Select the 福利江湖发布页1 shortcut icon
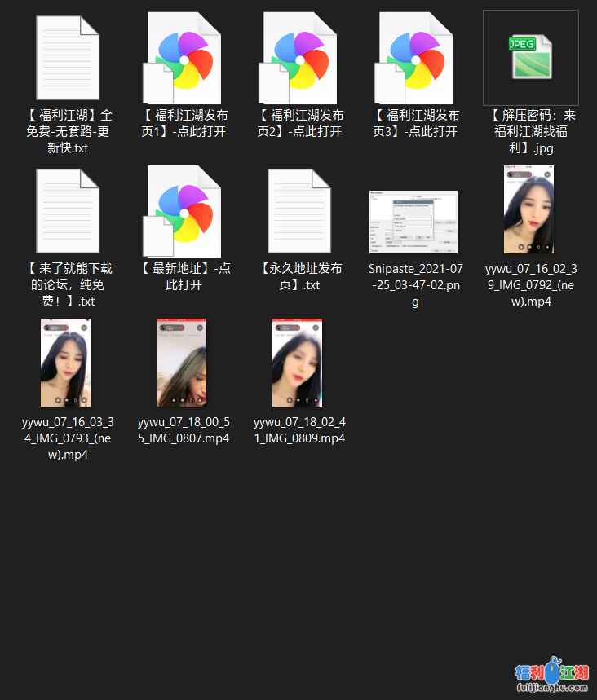Viewport: 597px width, 700px height. point(184,59)
